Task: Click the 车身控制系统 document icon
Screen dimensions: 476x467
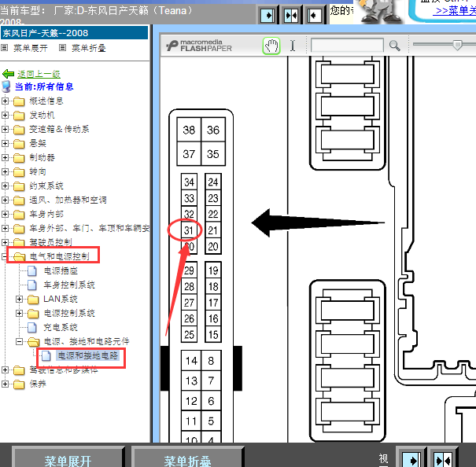Action: [32, 285]
